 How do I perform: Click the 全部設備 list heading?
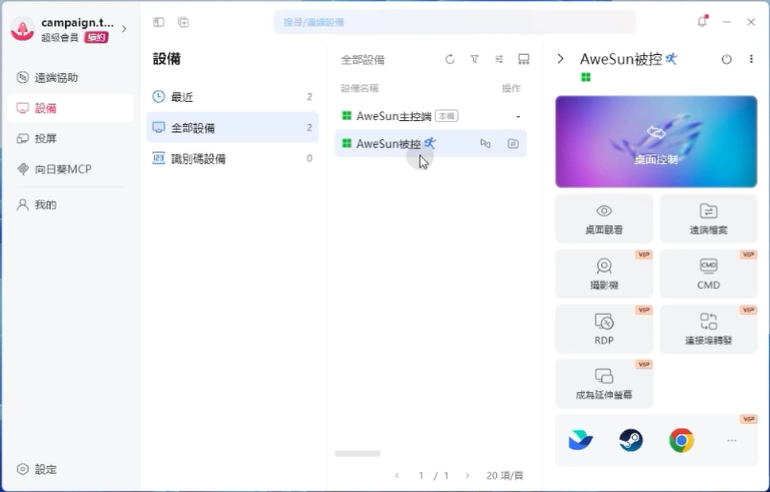[362, 60]
